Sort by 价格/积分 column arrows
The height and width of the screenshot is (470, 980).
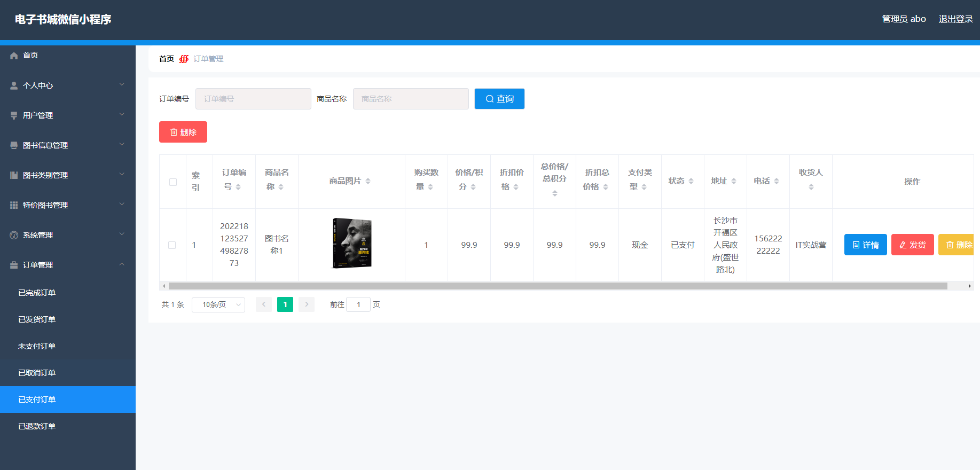[473, 187]
